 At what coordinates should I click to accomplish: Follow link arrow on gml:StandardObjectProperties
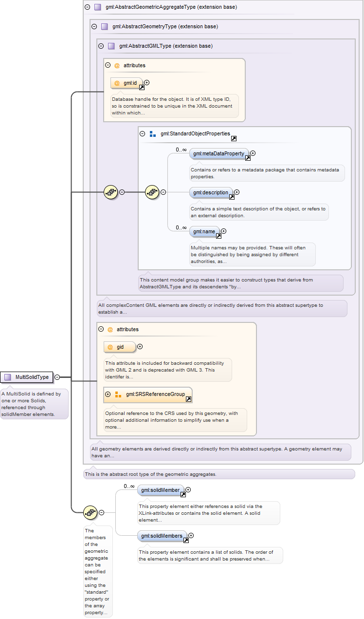click(234, 139)
